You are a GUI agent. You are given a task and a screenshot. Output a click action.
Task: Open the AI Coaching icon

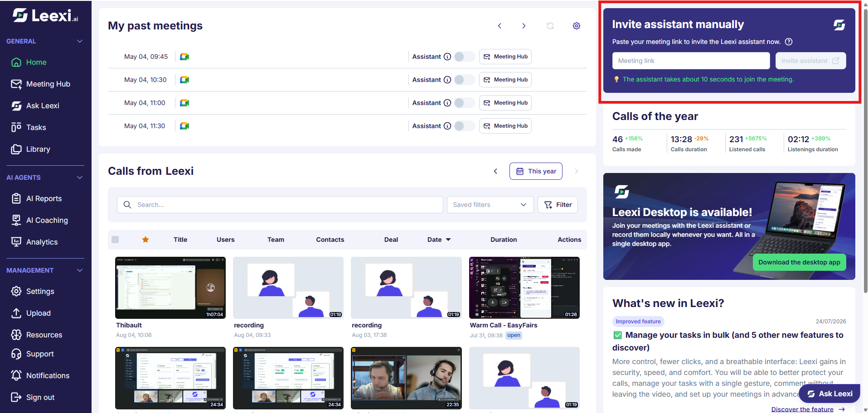point(16,220)
